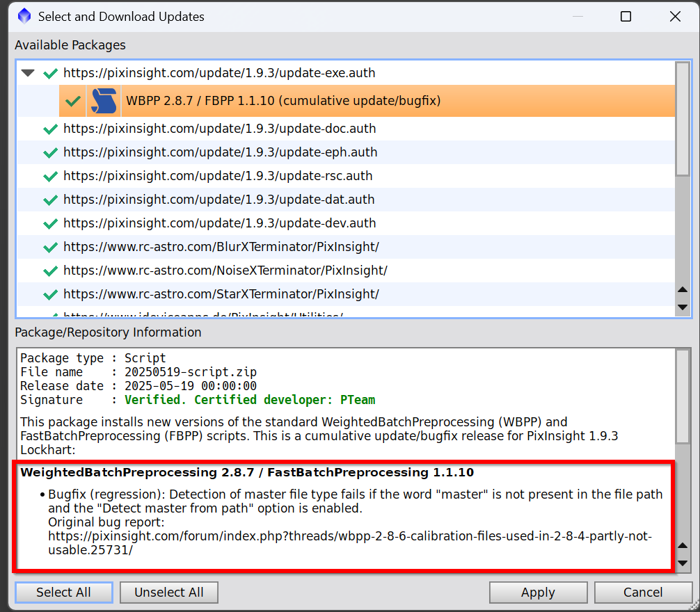Toggle checkmark for update-dev.auth repository
700x612 pixels.
click(x=50, y=223)
